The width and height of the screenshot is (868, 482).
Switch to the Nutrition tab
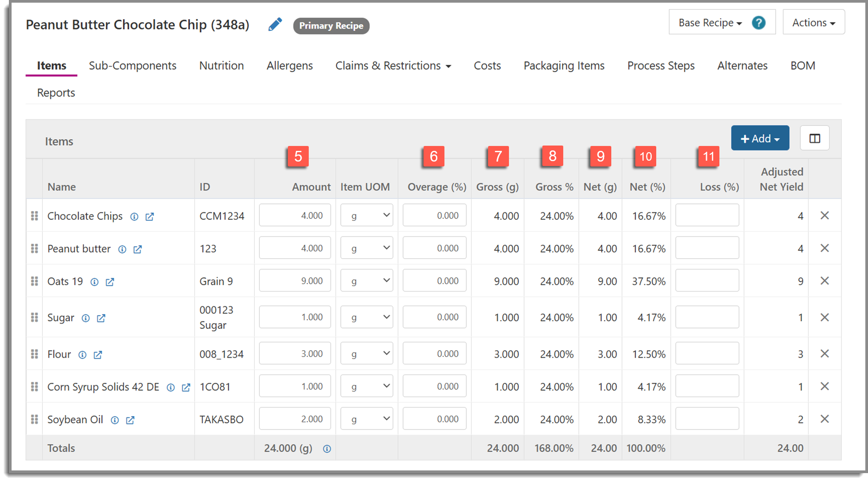click(222, 66)
